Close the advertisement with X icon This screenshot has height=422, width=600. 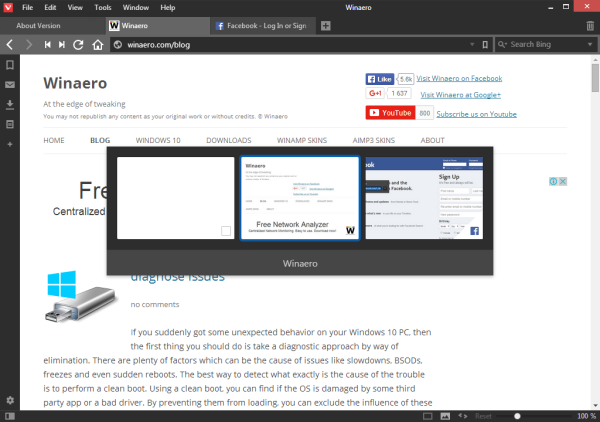tap(562, 181)
